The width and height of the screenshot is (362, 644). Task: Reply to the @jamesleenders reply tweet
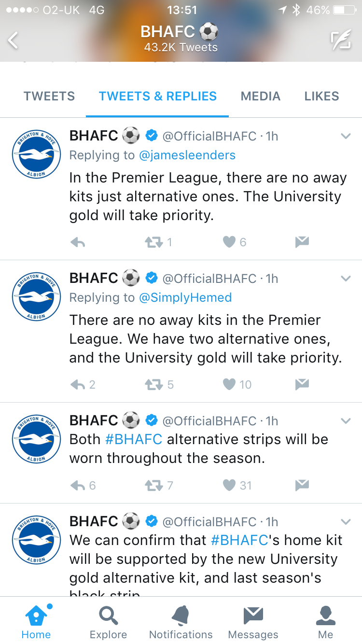pyautogui.click(x=78, y=243)
